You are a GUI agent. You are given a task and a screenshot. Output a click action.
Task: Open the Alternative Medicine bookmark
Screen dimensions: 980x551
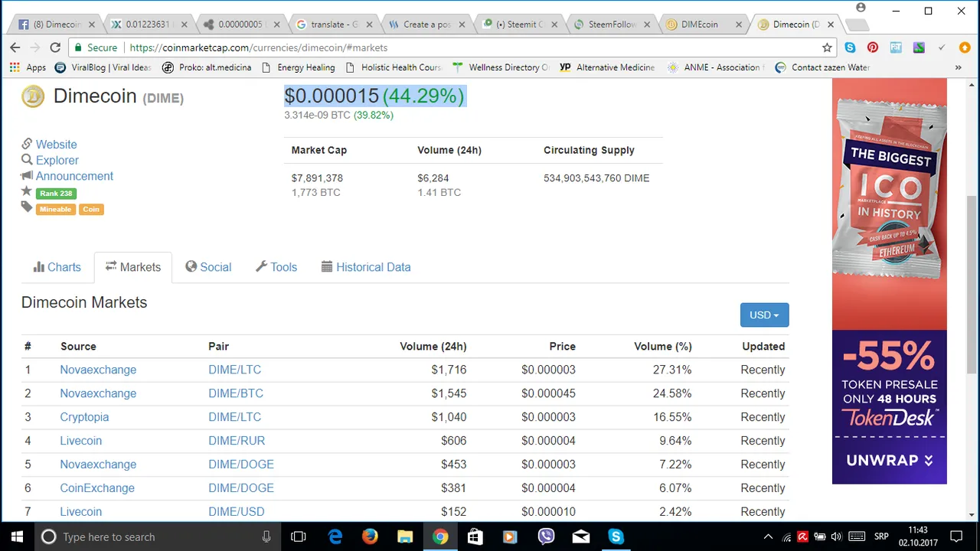tap(607, 67)
